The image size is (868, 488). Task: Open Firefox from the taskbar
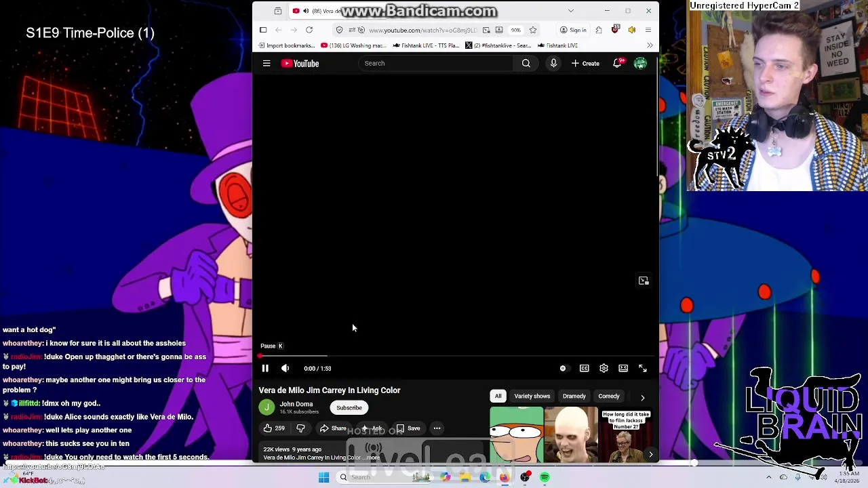point(505,477)
